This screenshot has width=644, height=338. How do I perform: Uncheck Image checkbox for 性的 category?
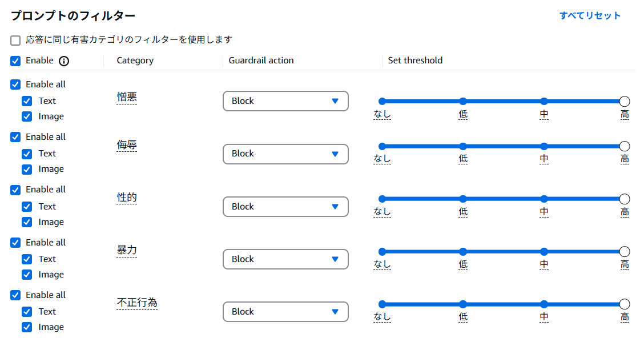27,222
